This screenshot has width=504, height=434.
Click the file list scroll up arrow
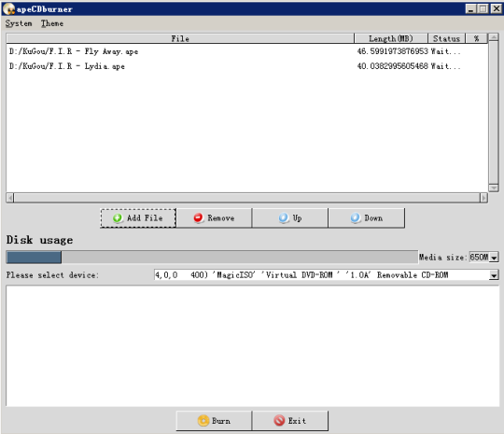point(494,37)
